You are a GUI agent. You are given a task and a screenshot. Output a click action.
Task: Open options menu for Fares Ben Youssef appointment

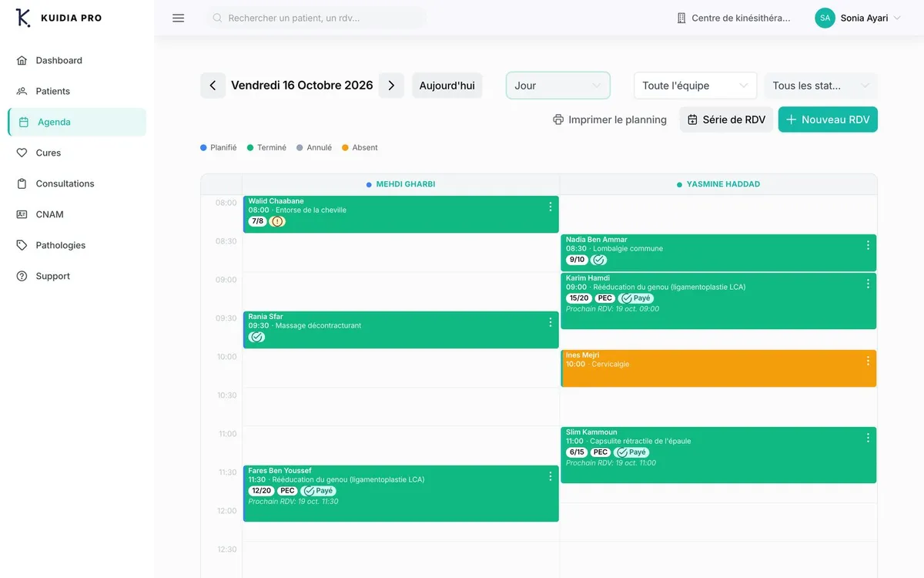click(x=550, y=476)
